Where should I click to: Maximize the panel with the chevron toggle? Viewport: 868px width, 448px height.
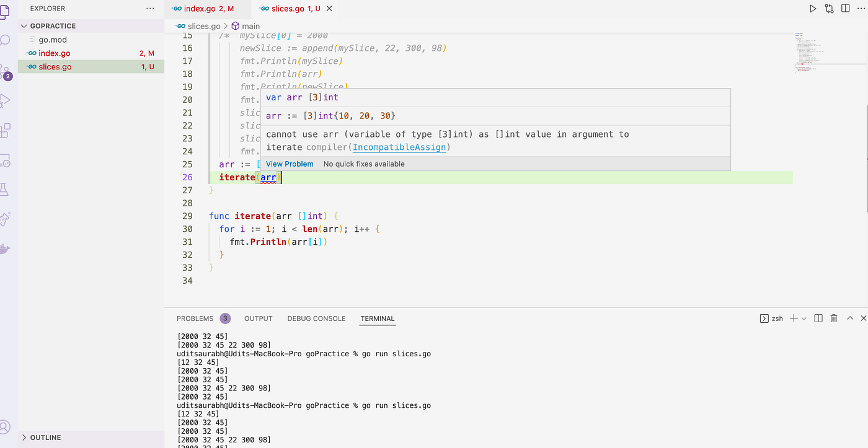(x=849, y=317)
